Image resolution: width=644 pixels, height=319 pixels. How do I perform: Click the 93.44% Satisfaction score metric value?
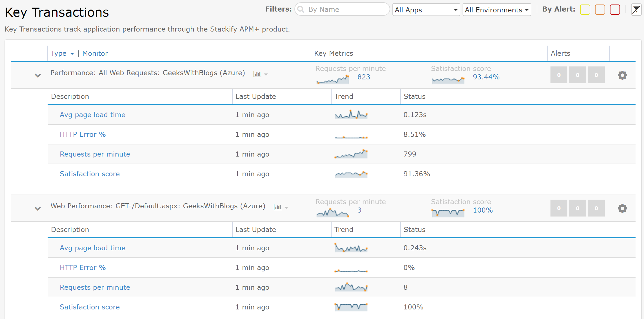486,77
